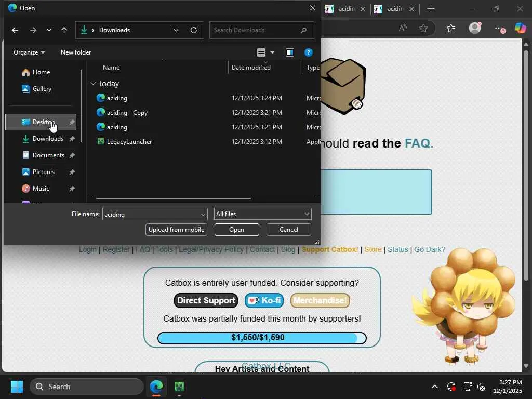The width and height of the screenshot is (532, 399).
Task: Open recent locations chevron beside forward arrow
Action: tap(49, 30)
